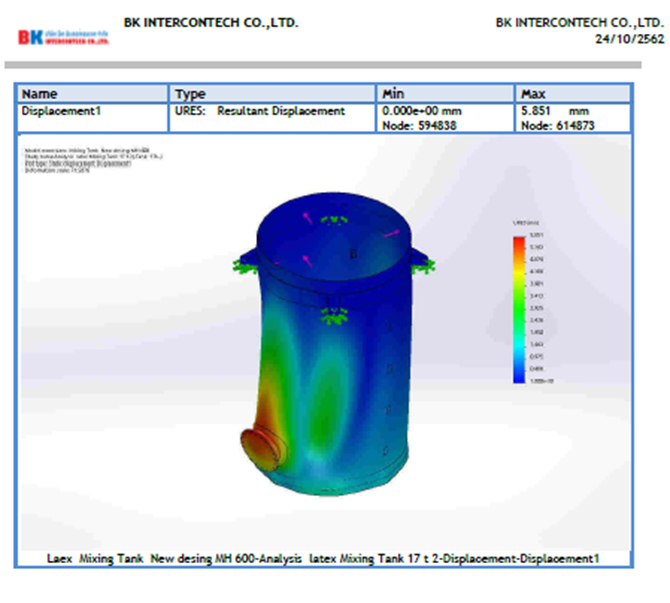Click the 0.000e+00 mm minimum value
This screenshot has width=670, height=603.
pyautogui.click(x=423, y=111)
